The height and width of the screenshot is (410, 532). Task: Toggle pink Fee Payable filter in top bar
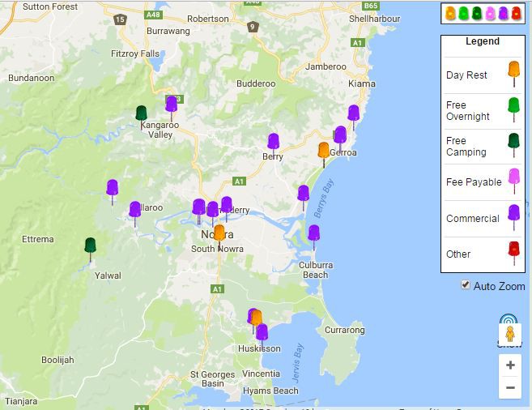[x=490, y=13]
